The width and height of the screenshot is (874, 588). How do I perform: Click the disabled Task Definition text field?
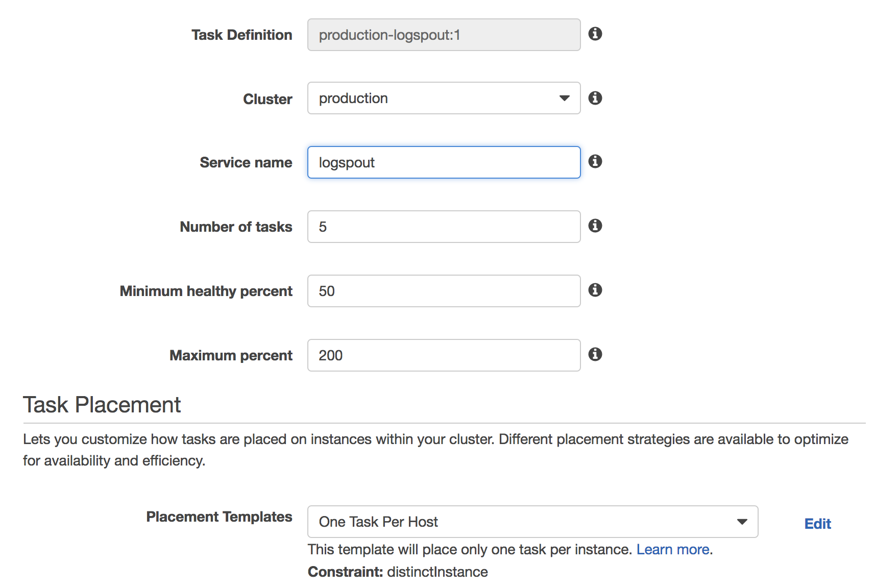[443, 35]
